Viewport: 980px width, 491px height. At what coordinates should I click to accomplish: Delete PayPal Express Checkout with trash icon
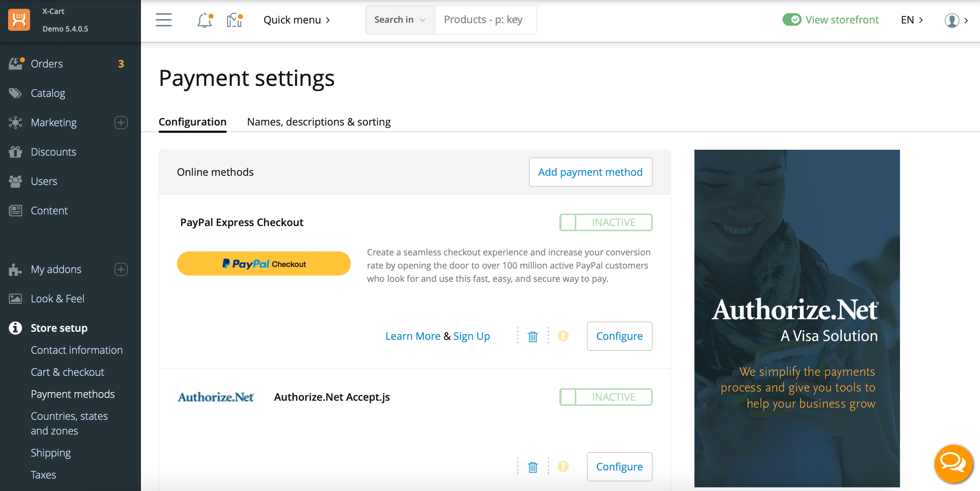(533, 336)
